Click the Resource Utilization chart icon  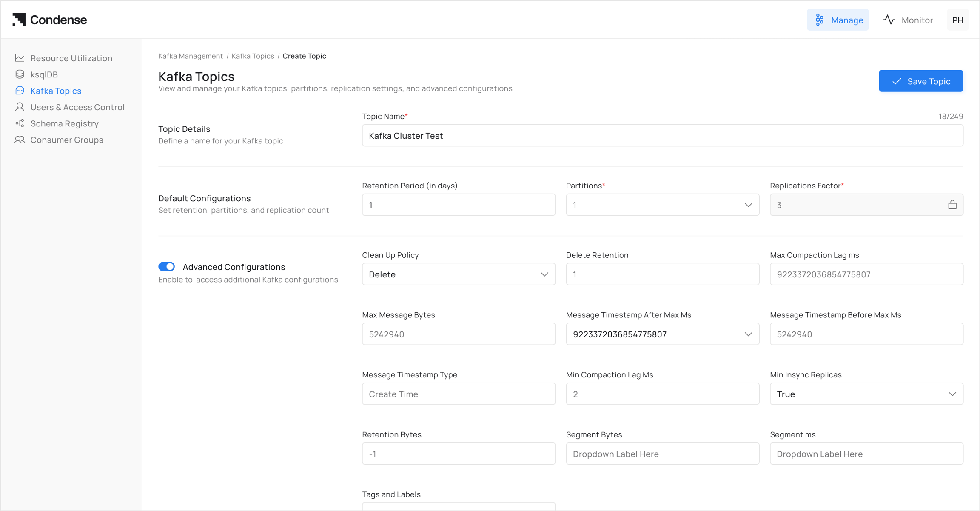[x=20, y=58]
